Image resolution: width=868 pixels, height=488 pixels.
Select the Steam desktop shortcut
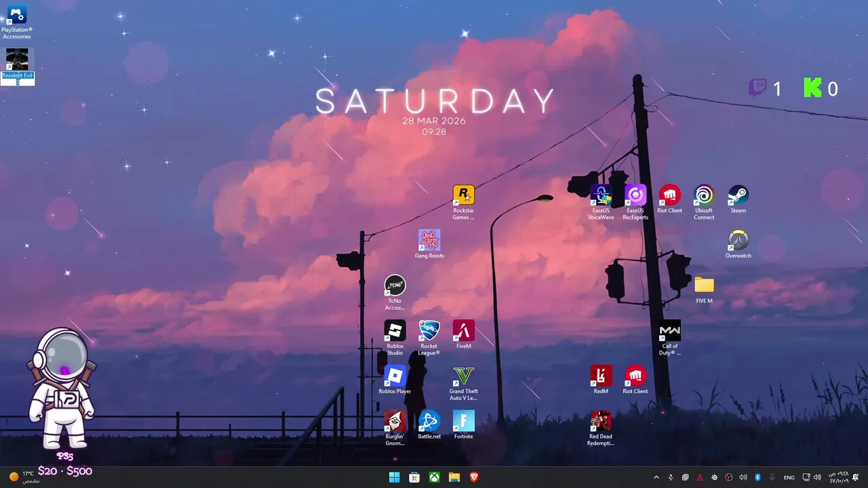pyautogui.click(x=738, y=199)
